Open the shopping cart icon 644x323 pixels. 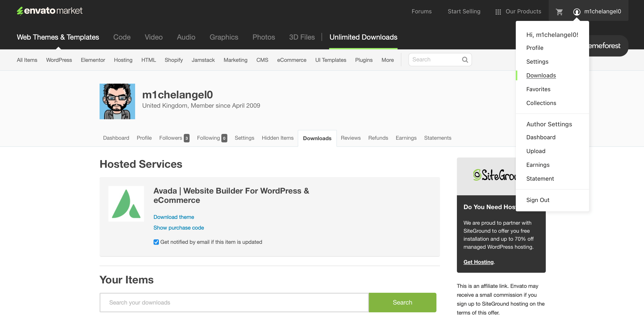pos(559,12)
